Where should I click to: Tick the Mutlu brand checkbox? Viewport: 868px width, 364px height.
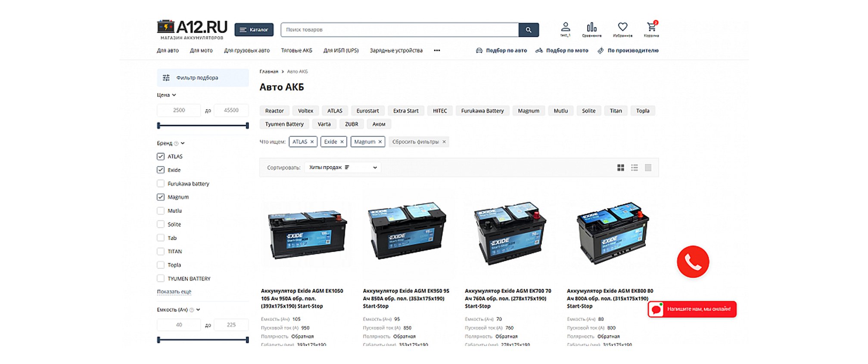pyautogui.click(x=161, y=210)
